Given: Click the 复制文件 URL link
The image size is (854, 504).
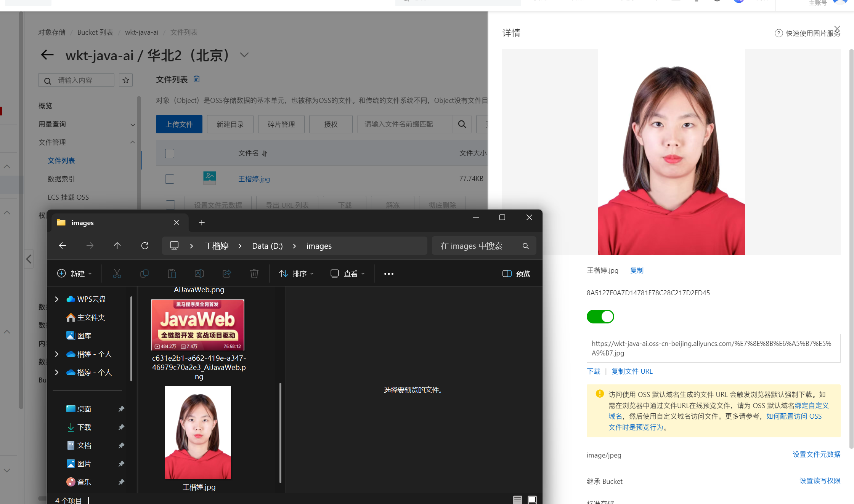Looking at the screenshot, I should click(632, 371).
